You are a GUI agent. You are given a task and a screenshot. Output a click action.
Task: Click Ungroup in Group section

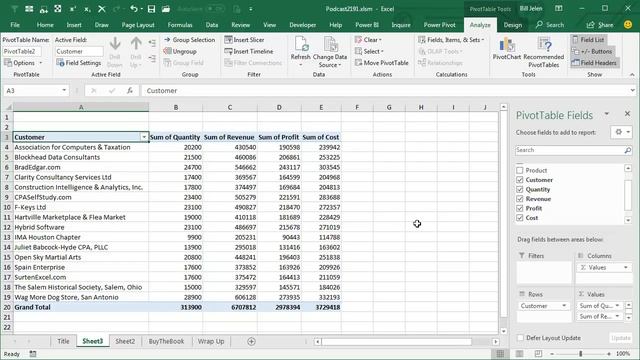[x=180, y=51]
